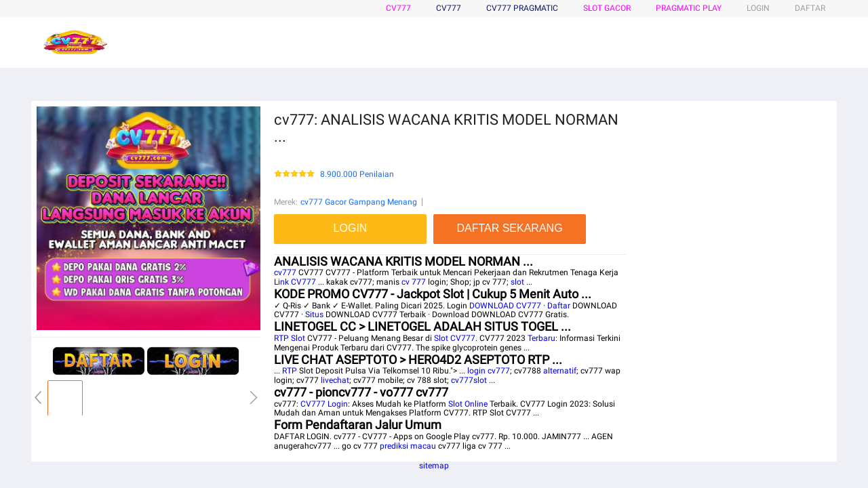Image resolution: width=868 pixels, height=488 pixels.
Task: Open the 8.900.000 Penilaian link
Action: pyautogui.click(x=357, y=174)
